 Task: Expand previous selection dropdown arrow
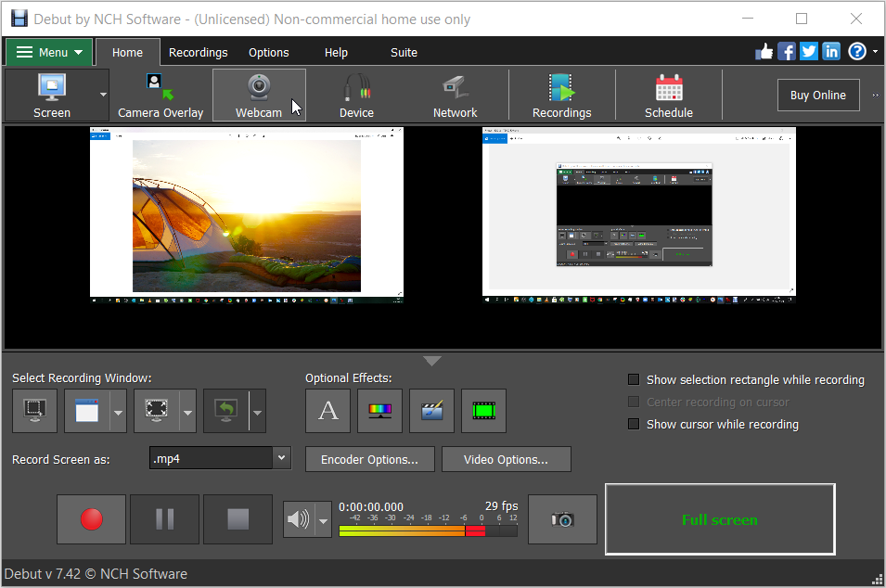pos(258,413)
